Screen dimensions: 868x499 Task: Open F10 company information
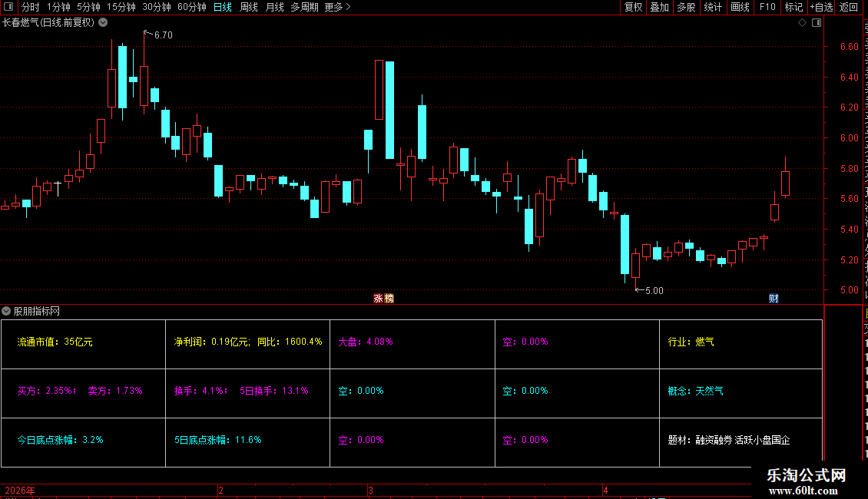click(x=767, y=7)
